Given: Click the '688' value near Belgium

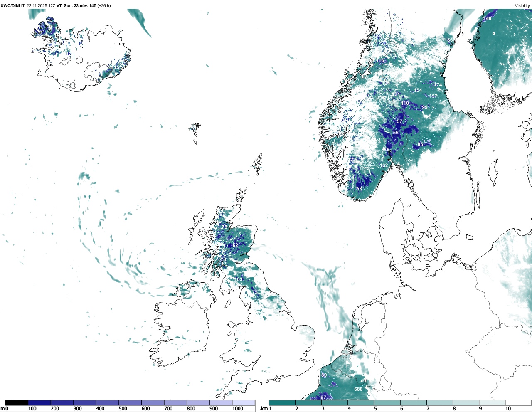Looking at the screenshot, I should pos(358,389).
